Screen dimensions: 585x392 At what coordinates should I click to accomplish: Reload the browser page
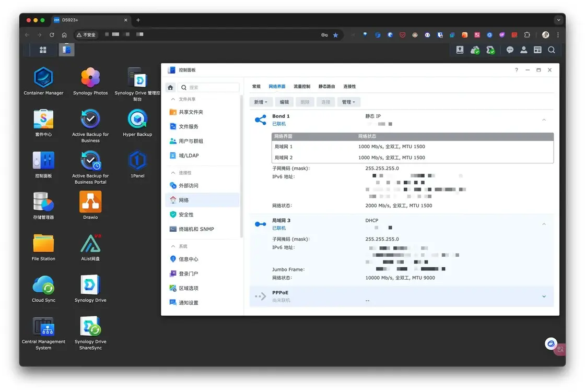tap(52, 34)
